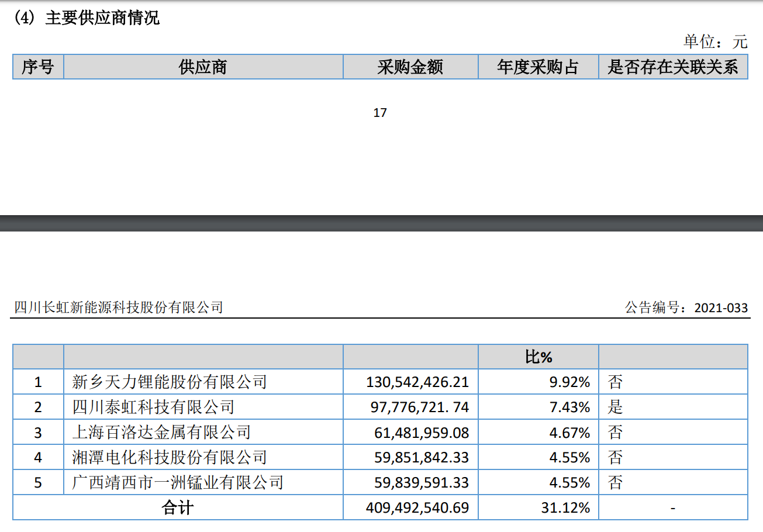This screenshot has width=763, height=532.
Task: Click "否" in the 上海百洛达金属 row
Action: (x=615, y=433)
